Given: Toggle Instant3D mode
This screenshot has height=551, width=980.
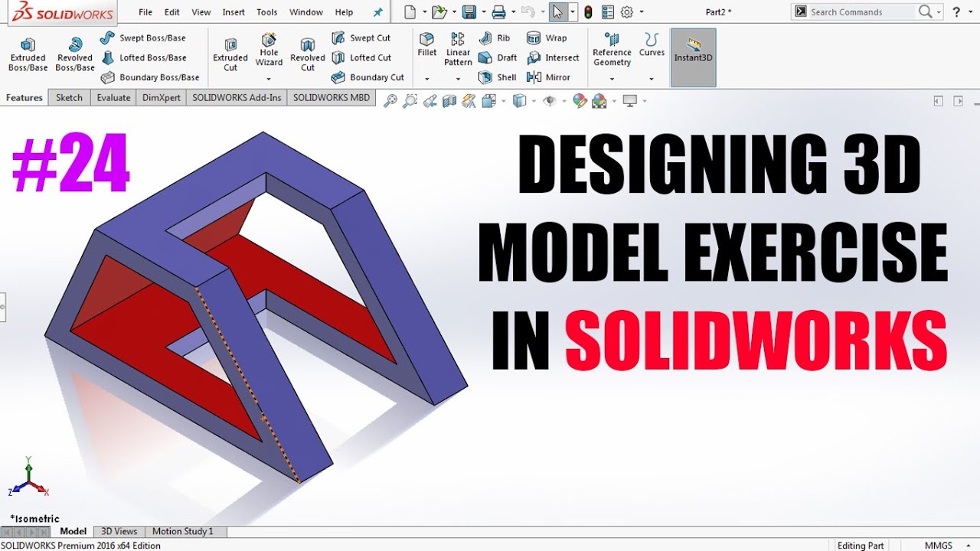Looking at the screenshot, I should [x=693, y=57].
